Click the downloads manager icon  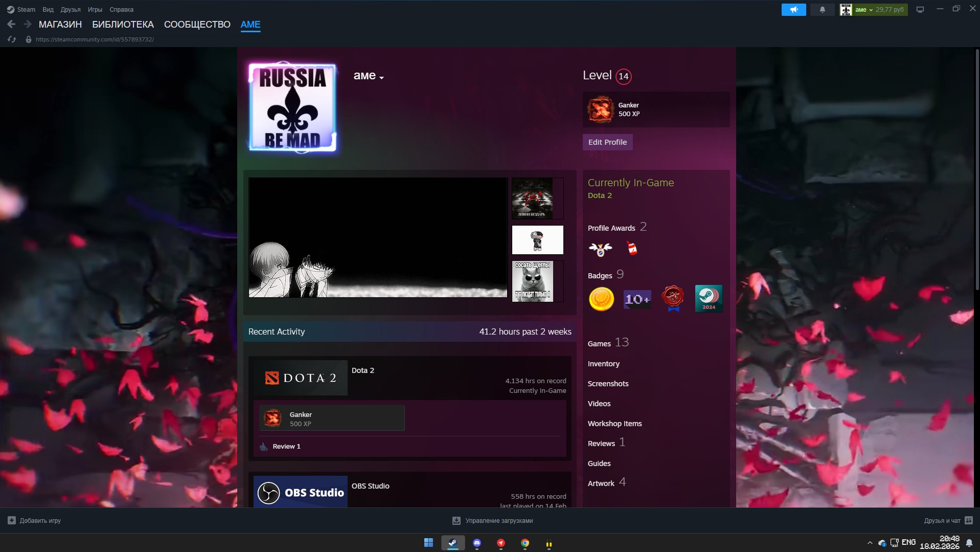(457, 520)
